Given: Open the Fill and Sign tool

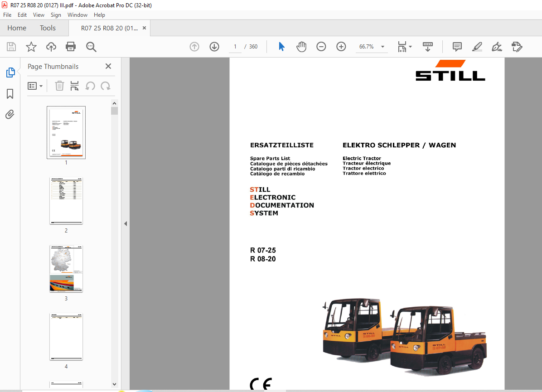Looking at the screenshot, I should tap(497, 47).
